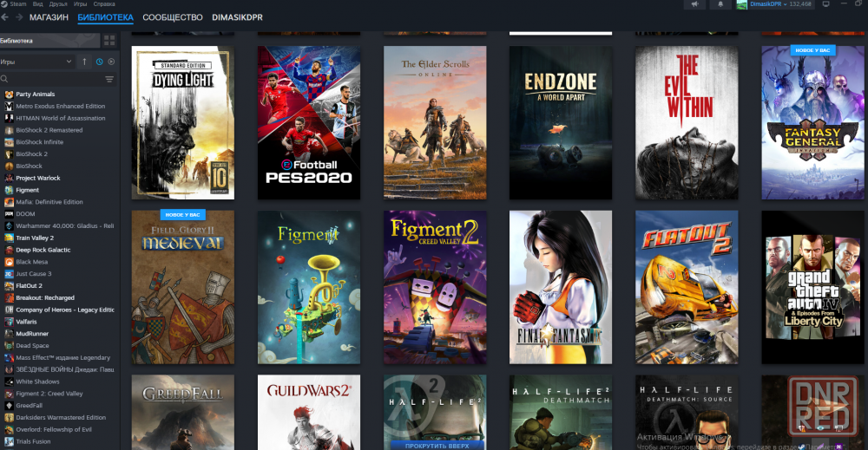The height and width of the screenshot is (450, 868).
Task: Click ПРОКРУТИТЬ ВВЕРХ button
Action: [x=437, y=446]
